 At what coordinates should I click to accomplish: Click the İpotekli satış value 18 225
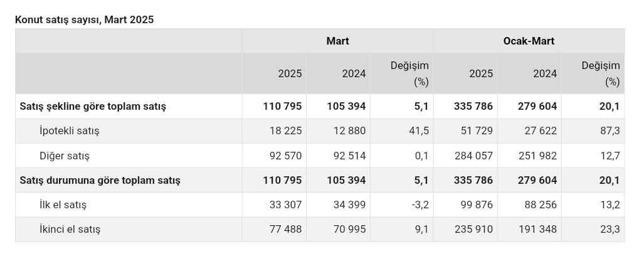[282, 131]
